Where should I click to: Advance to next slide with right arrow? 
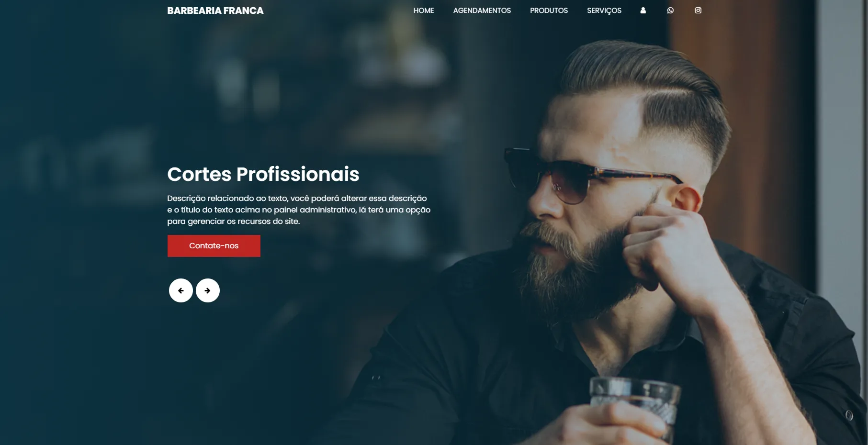pyautogui.click(x=208, y=290)
